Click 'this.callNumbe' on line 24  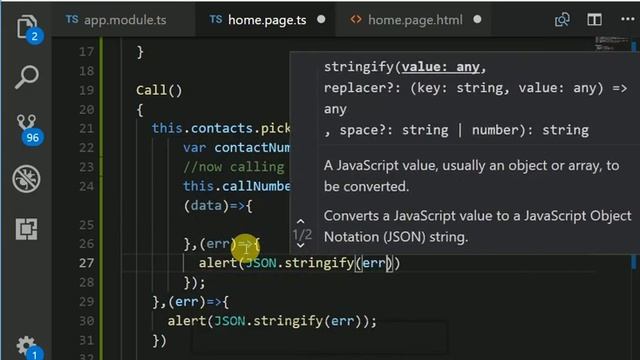(x=236, y=186)
